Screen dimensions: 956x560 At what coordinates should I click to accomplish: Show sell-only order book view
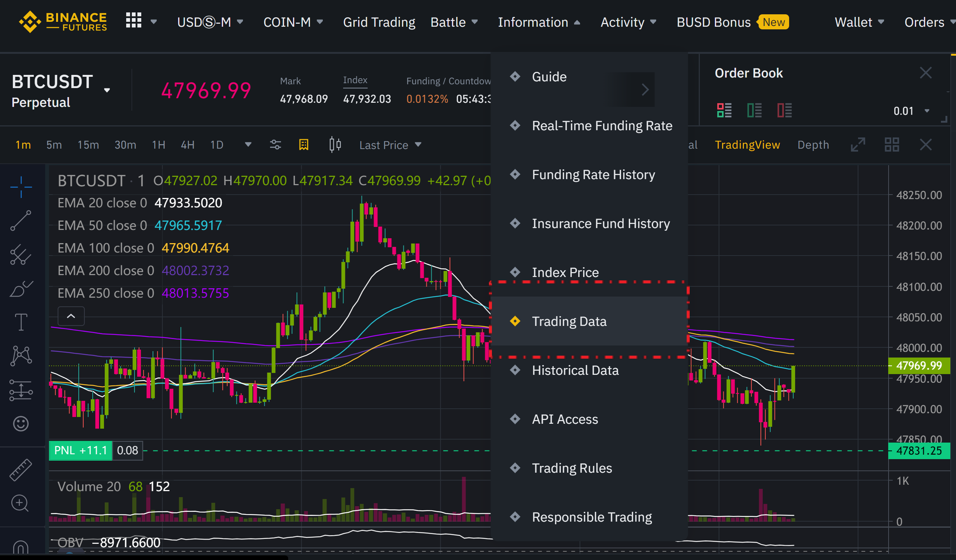click(x=784, y=110)
